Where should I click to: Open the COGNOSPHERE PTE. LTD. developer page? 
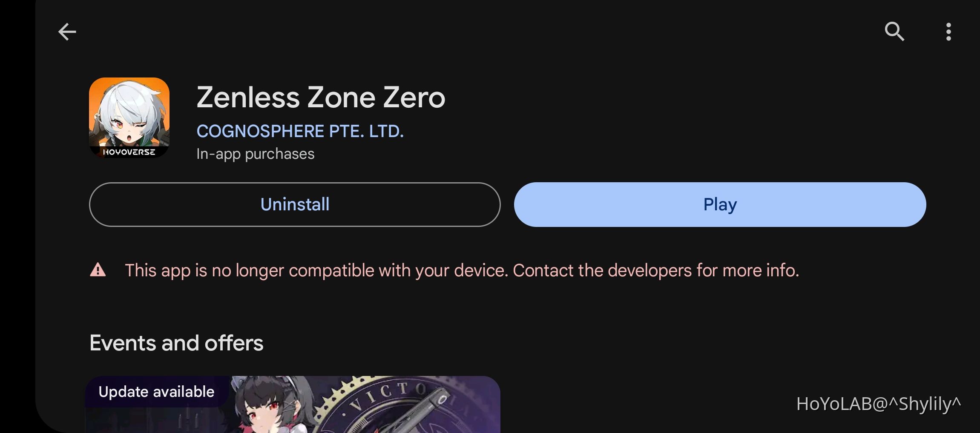click(300, 131)
